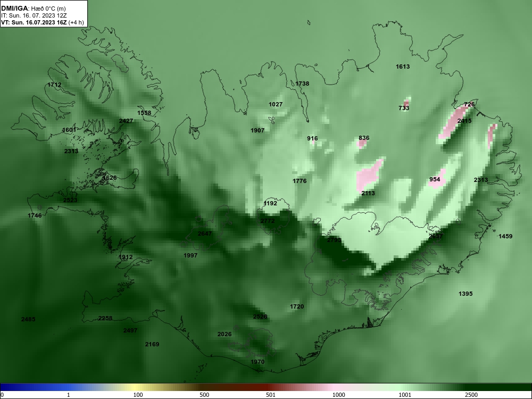This screenshot has width=532, height=399.
Task: Click the 'VT: Sun. 16.07.2023 16Z (+4 h)' line
Action: [x=43, y=22]
